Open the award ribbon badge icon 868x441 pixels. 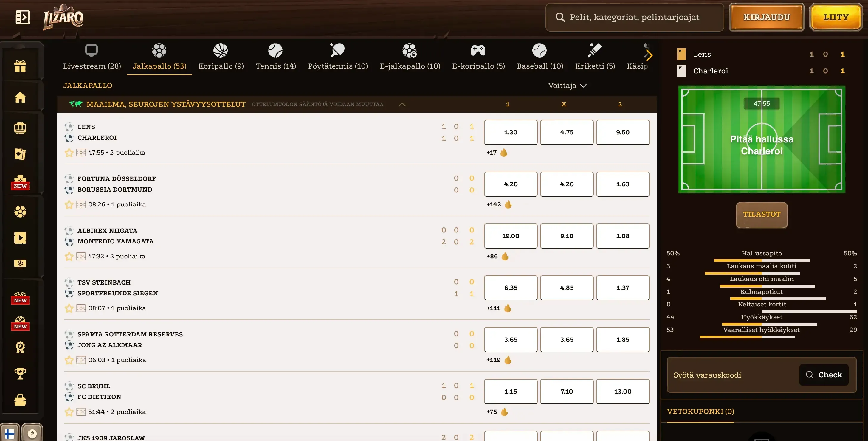pyautogui.click(x=20, y=347)
